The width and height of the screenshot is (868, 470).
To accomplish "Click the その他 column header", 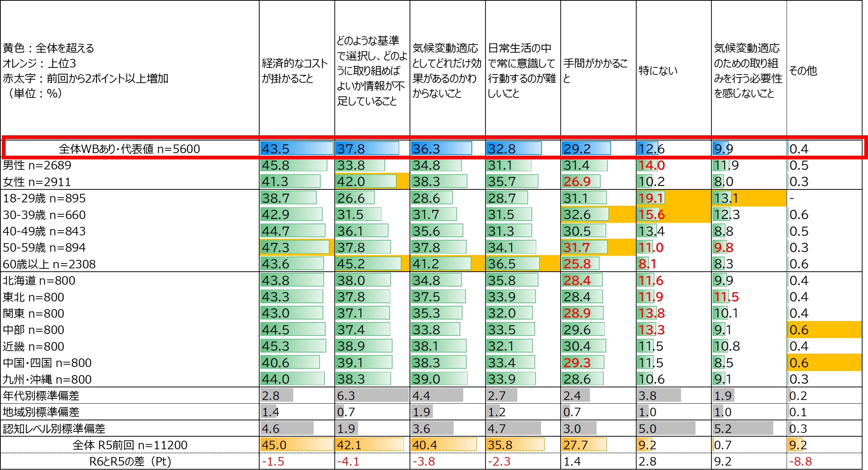I will point(803,71).
